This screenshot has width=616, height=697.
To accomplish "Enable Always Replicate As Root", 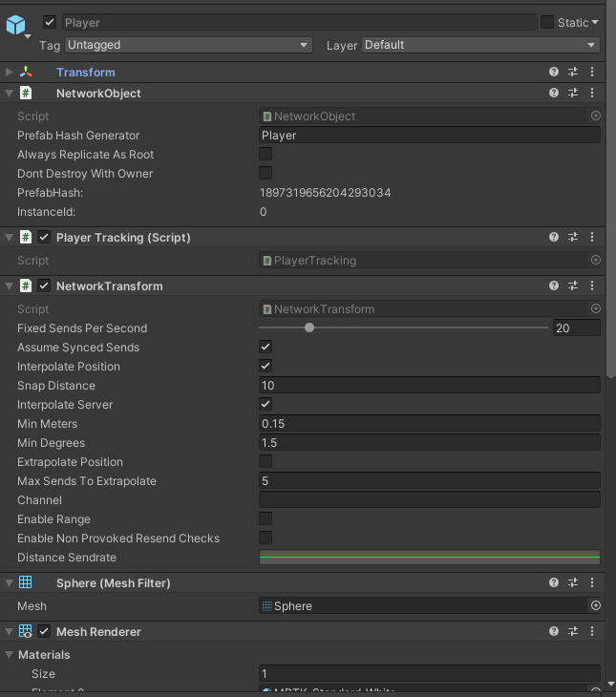I will coord(266,155).
